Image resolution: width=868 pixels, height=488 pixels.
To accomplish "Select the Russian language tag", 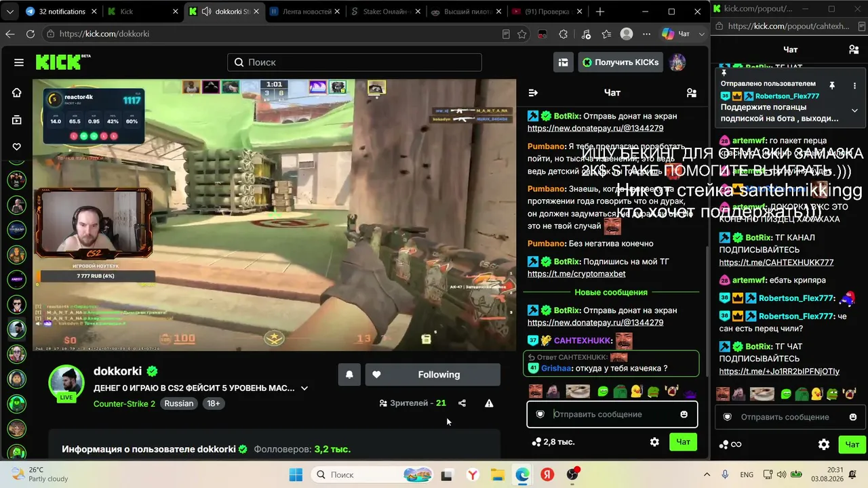I will tap(179, 404).
